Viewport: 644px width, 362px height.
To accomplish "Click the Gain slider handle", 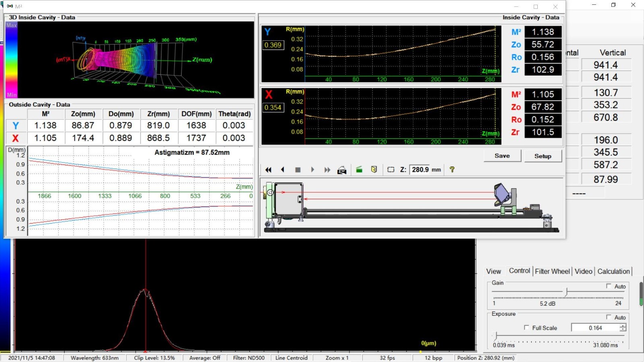I will coord(566,292).
